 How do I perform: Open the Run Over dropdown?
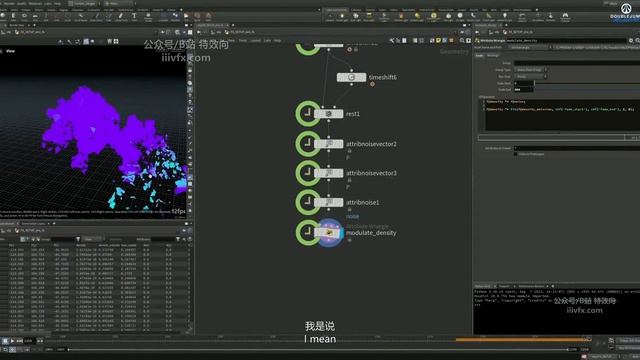[x=531, y=76]
